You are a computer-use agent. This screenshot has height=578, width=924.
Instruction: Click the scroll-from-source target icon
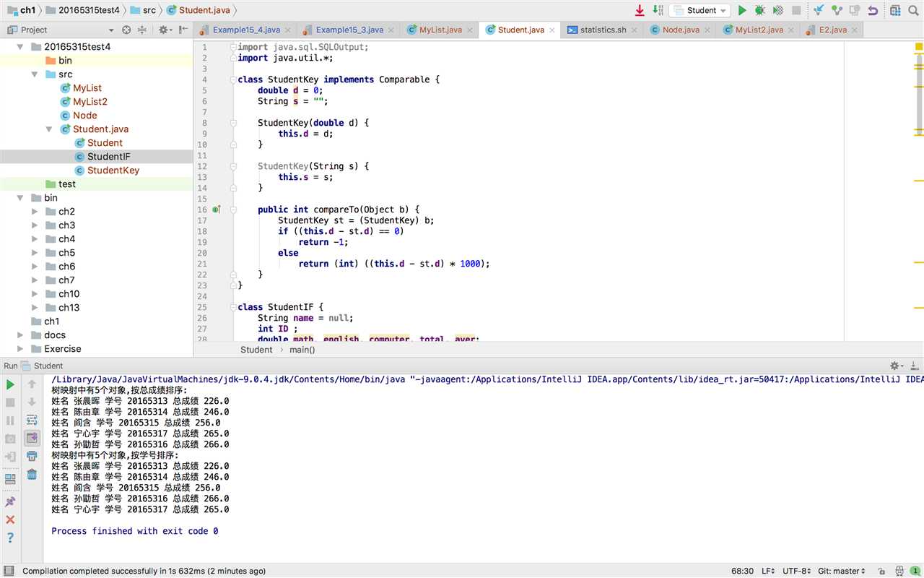pos(126,30)
